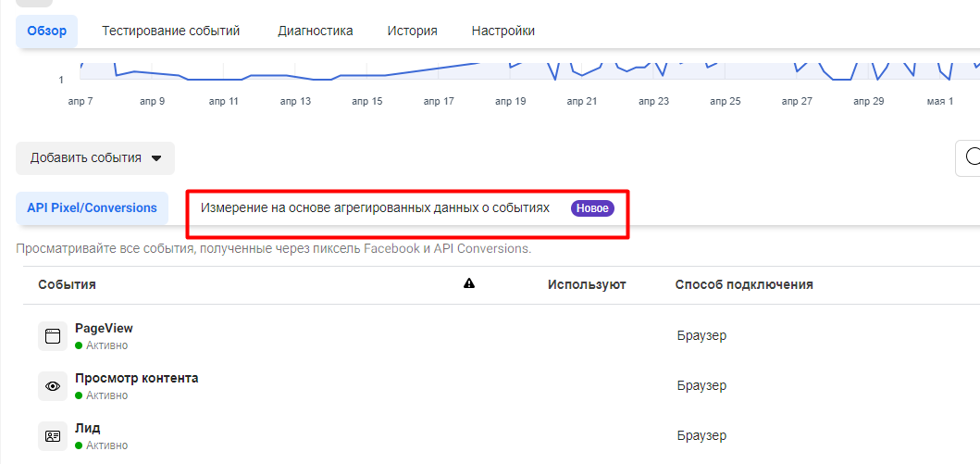Go to the Диагностика tab
The height and width of the screenshot is (464, 980).
tap(315, 31)
